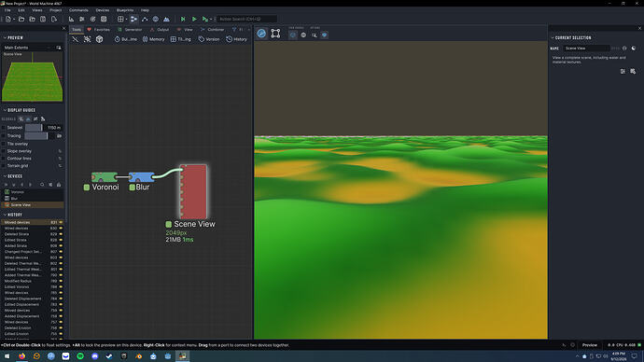
Task: Click the device workview icon in toolbar
Action: 133,19
